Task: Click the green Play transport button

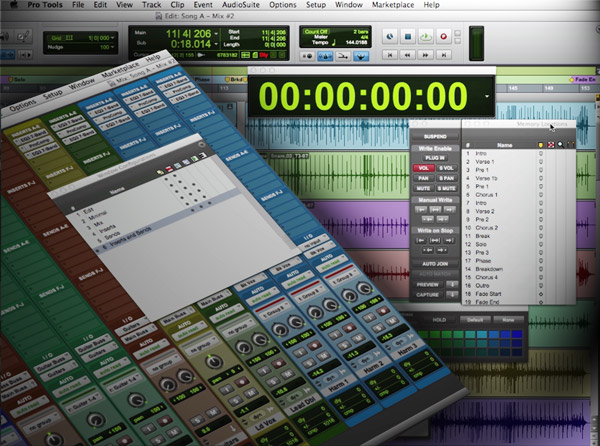Action: 426,37
